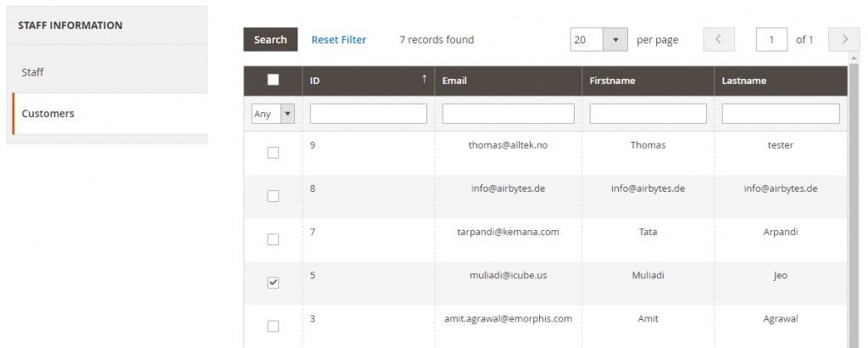Click the current page number field
This screenshot has height=348, width=868.
point(771,40)
